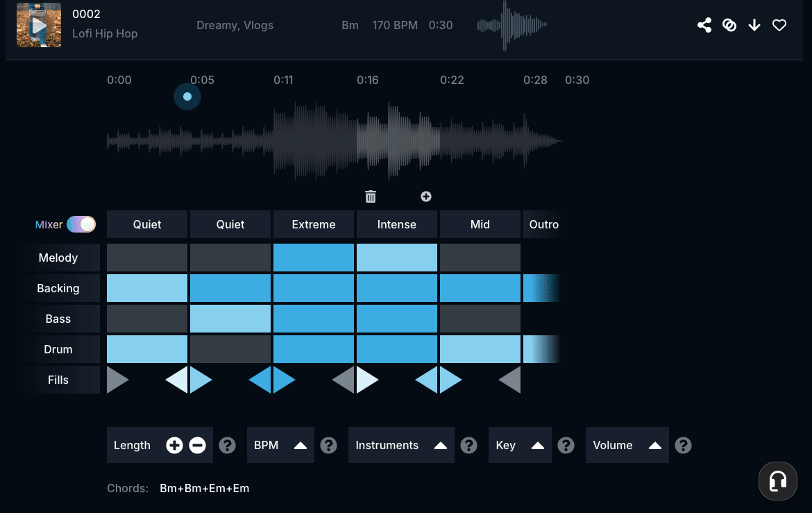This screenshot has width=812, height=513.
Task: Open help for Volume setting
Action: (683, 445)
